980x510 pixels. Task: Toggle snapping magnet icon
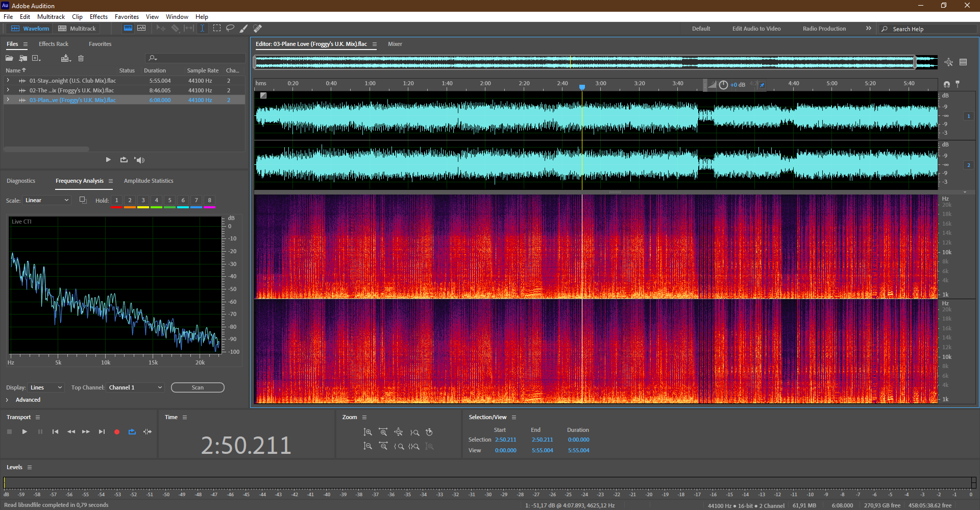(x=947, y=84)
